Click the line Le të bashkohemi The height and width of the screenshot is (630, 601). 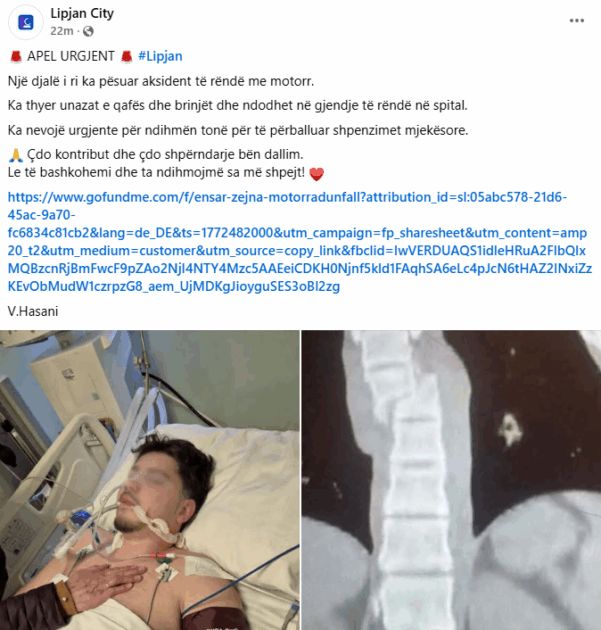[156, 173]
